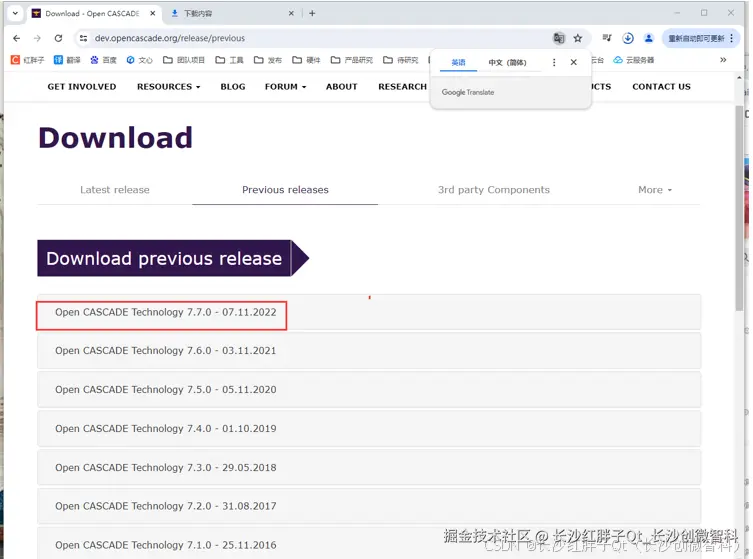Close the Google Translate popup
This screenshot has height=559, width=753.
(x=573, y=62)
